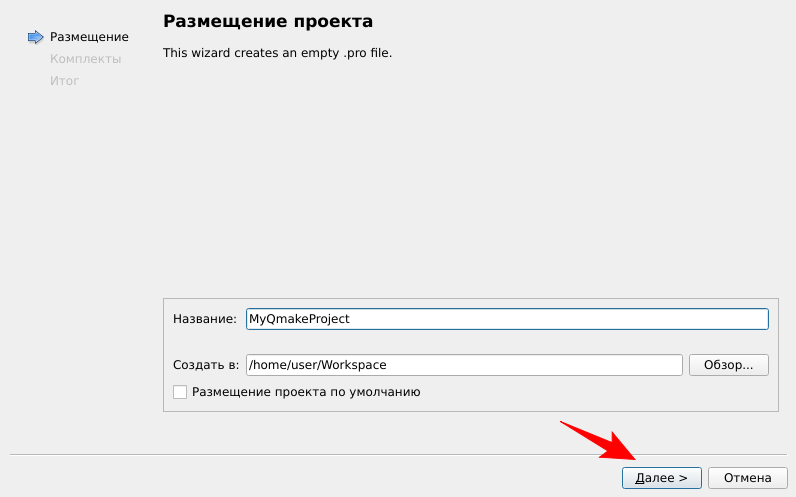Click the blue arrow icon beside Размещение
Screen dimensions: 796x497
click(x=35, y=37)
